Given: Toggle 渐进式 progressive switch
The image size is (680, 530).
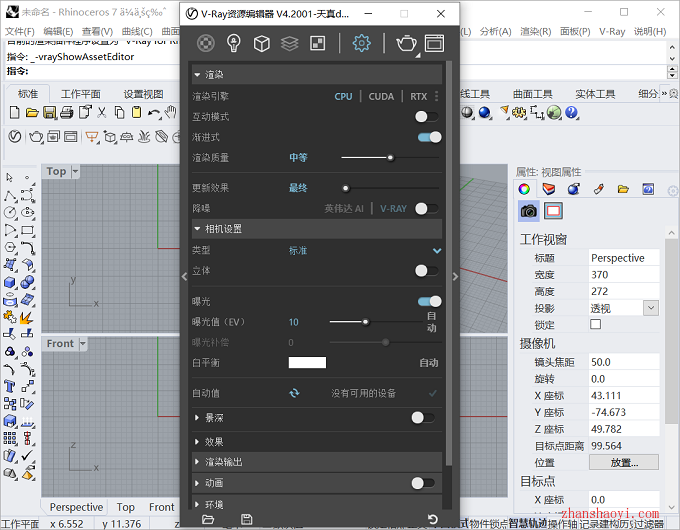Looking at the screenshot, I should click(430, 137).
